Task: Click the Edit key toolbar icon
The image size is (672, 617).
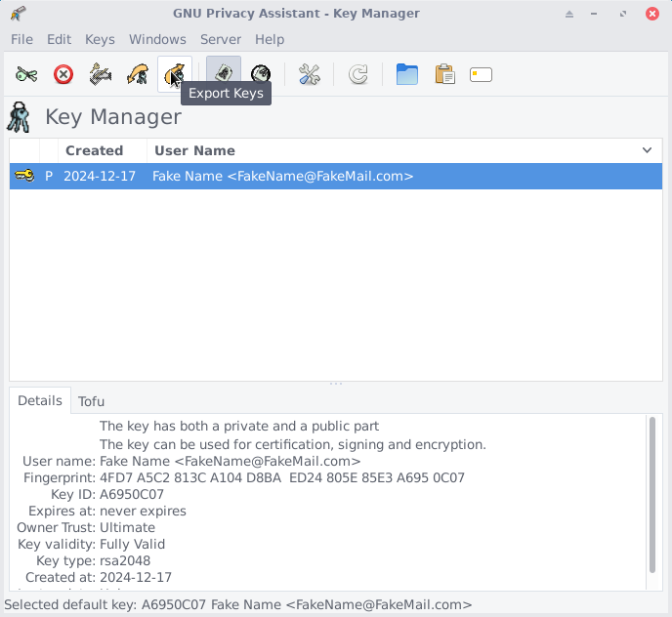Action: [x=26, y=74]
